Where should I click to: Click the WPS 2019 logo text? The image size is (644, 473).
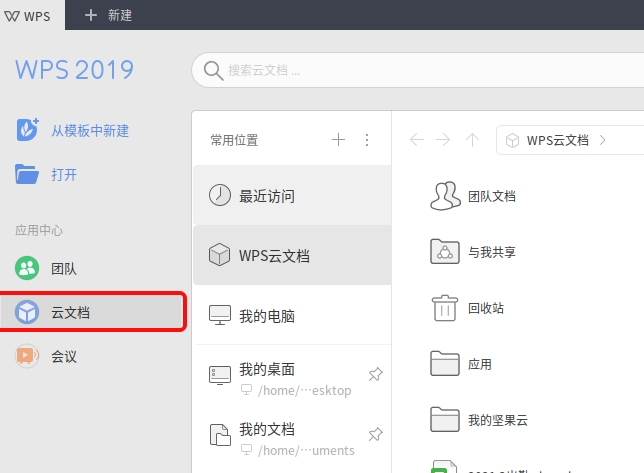click(74, 69)
